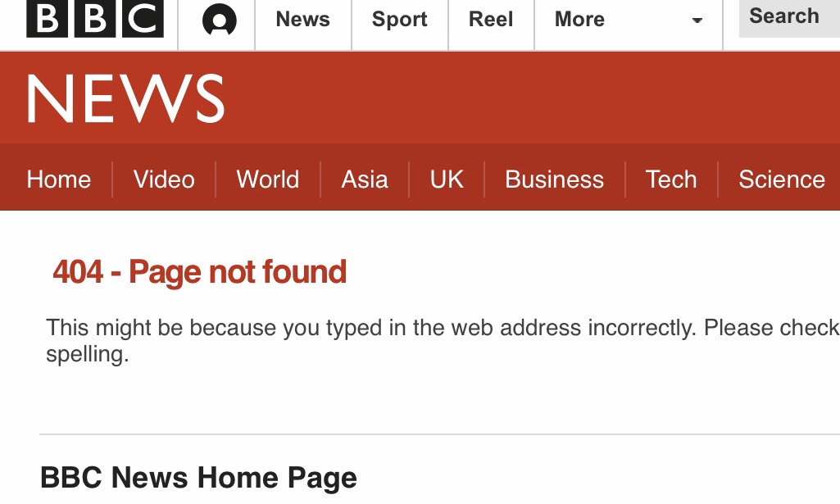
Task: Open the Business tab
Action: [554, 179]
